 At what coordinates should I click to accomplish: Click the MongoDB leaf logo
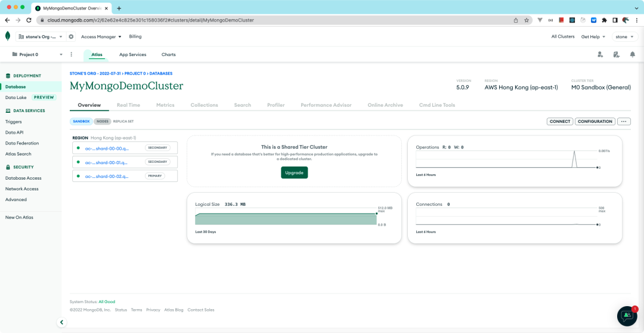pyautogui.click(x=8, y=36)
